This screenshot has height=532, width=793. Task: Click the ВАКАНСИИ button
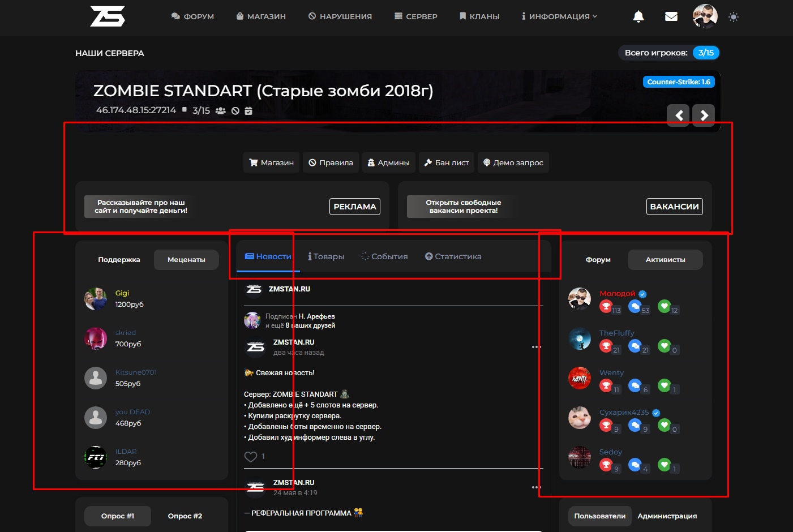674,207
